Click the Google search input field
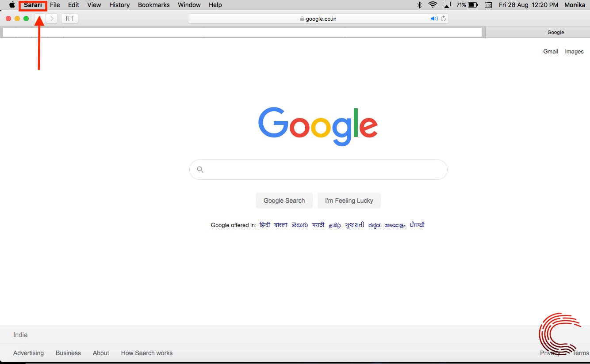 (318, 170)
